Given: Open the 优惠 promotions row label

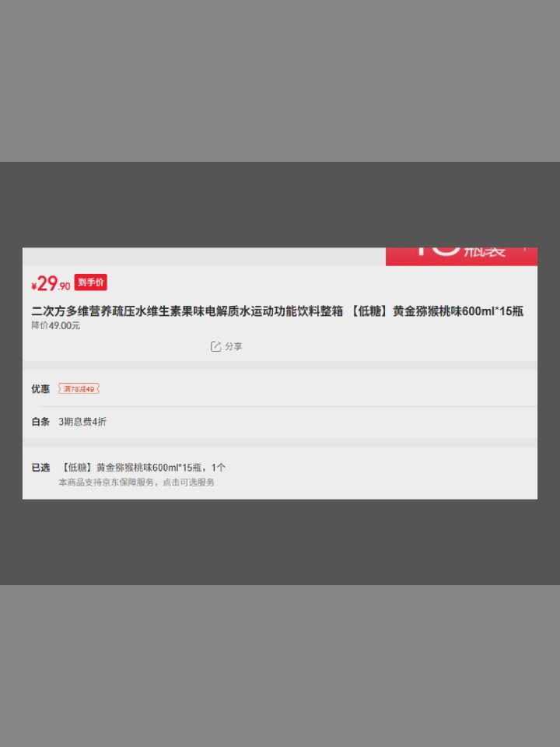Looking at the screenshot, I should pos(40,389).
